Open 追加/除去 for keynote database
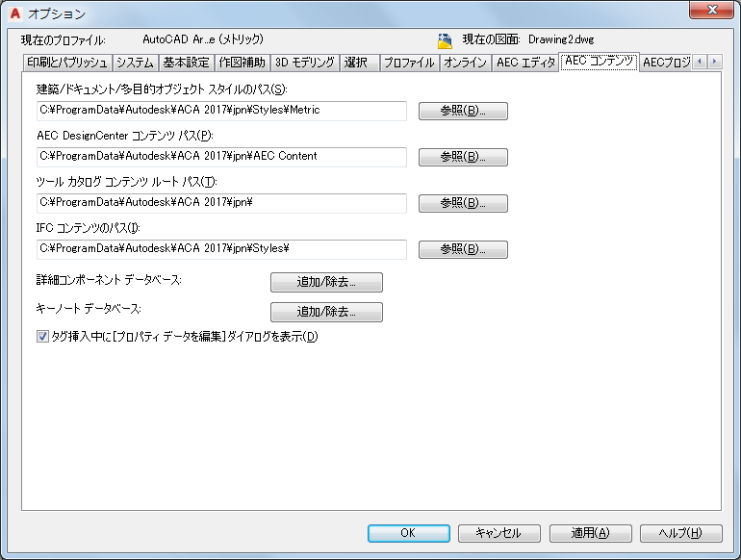 (326, 313)
